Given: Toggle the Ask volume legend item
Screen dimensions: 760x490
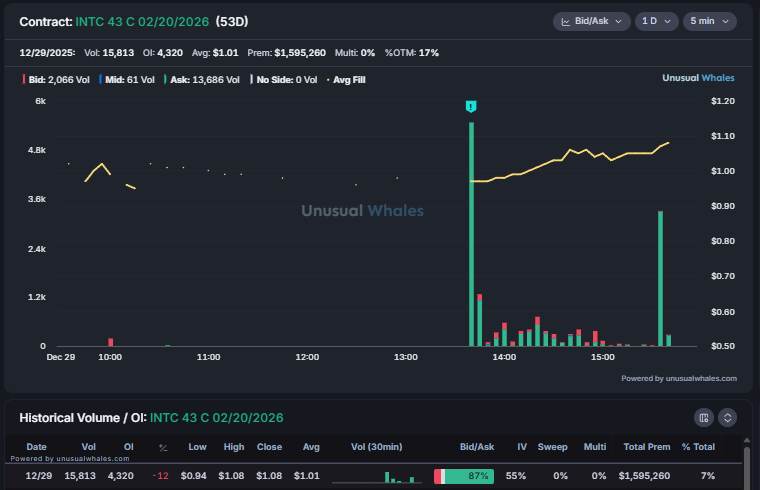Looking at the screenshot, I should click(202, 80).
